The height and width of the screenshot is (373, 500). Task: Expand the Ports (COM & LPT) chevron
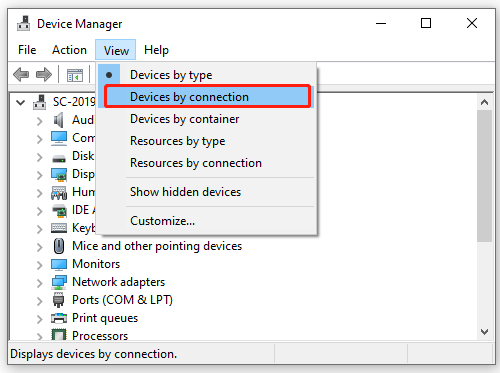click(40, 301)
